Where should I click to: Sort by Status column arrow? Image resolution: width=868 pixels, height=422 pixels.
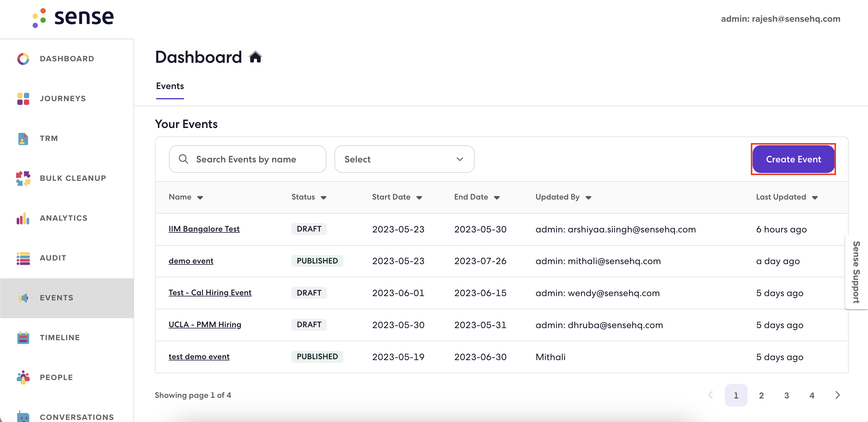[x=323, y=198]
